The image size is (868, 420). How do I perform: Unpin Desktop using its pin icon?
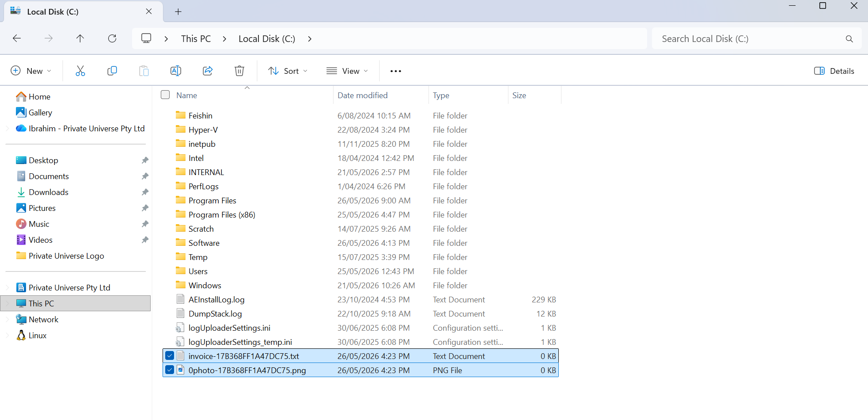click(145, 160)
